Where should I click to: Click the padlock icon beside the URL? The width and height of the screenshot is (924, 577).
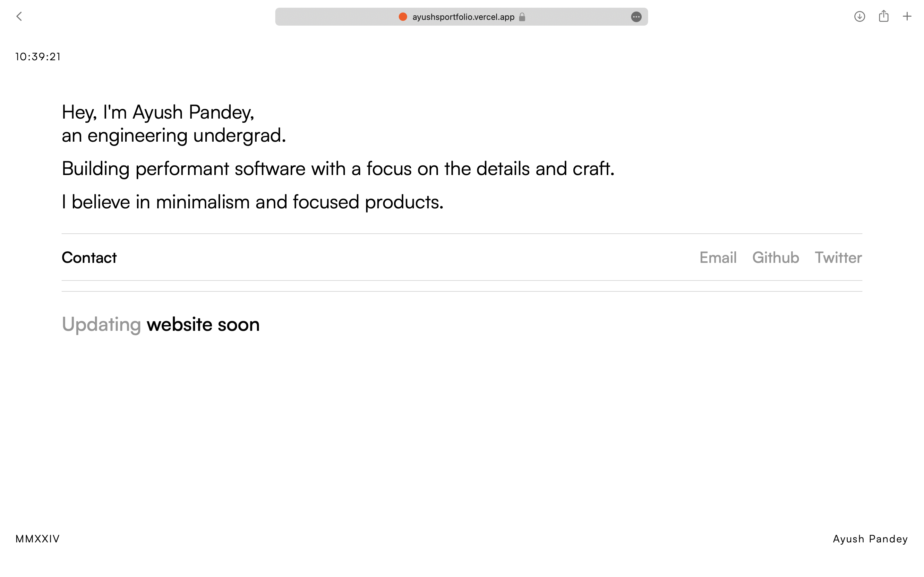(x=522, y=17)
